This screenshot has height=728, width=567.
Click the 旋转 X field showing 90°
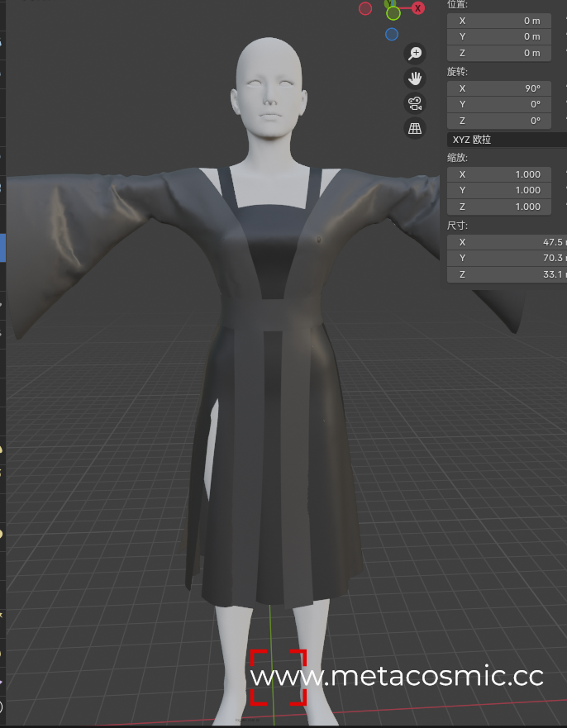(x=499, y=88)
